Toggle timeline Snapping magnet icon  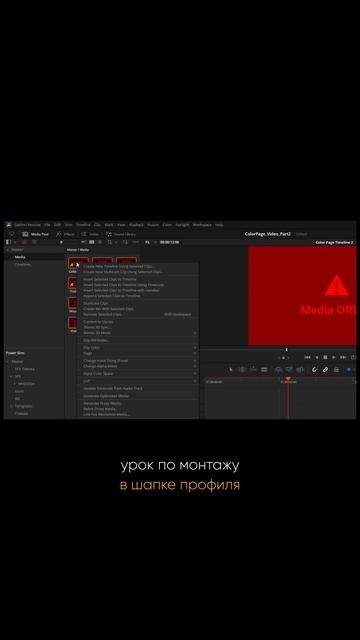click(315, 370)
